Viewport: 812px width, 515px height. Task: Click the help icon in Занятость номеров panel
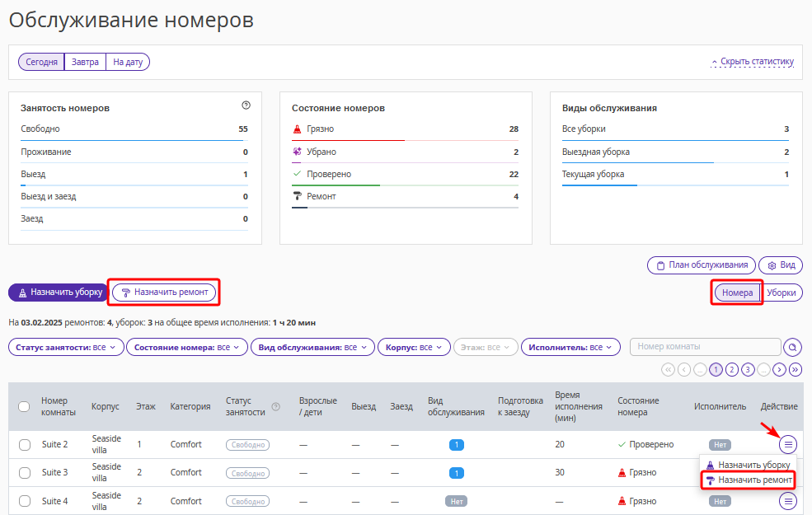(246, 105)
